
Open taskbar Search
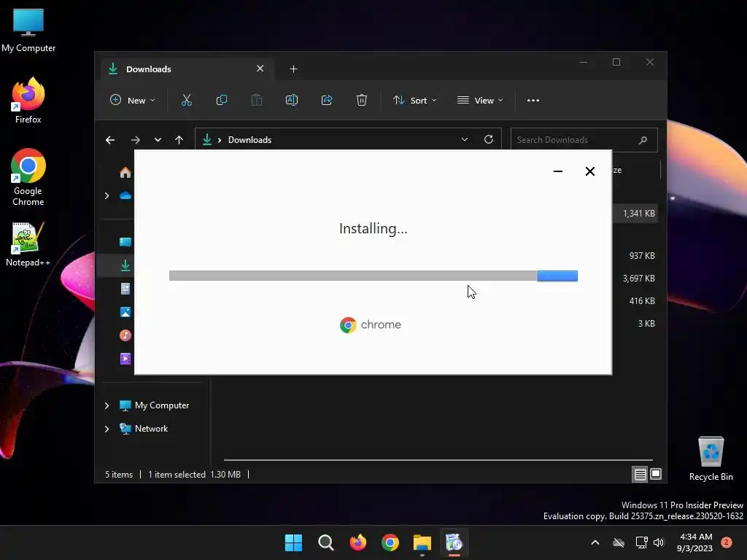point(326,542)
